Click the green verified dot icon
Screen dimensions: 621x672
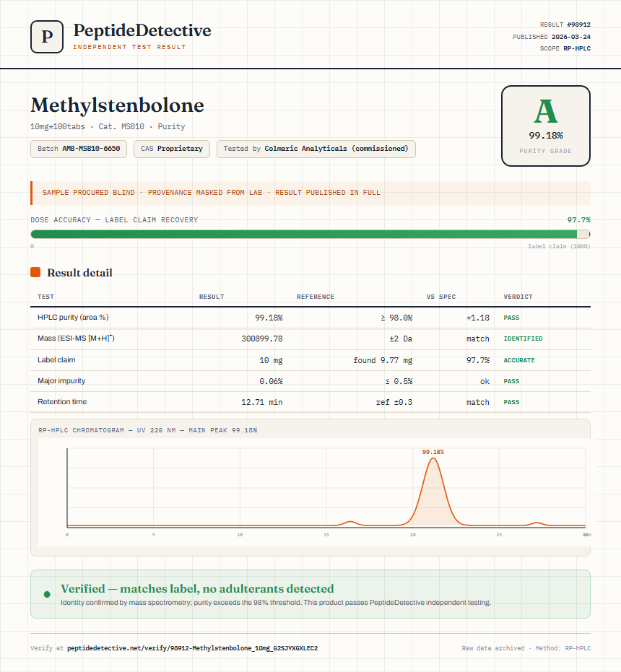(47, 594)
